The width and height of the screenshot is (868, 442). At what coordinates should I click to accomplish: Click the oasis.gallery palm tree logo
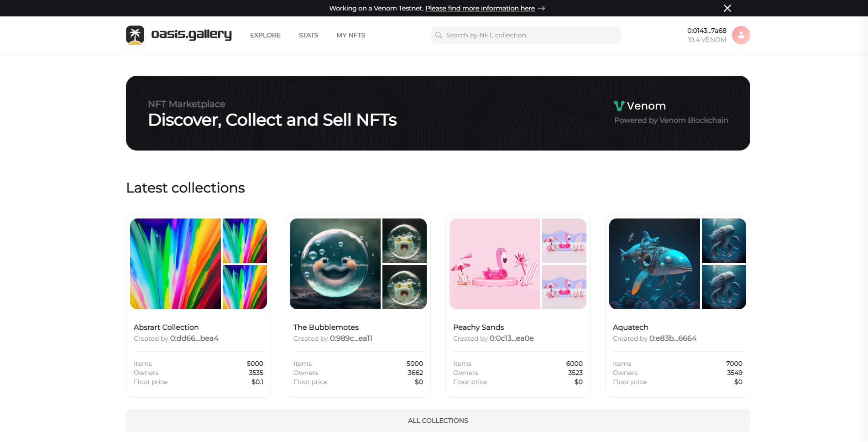coord(135,35)
